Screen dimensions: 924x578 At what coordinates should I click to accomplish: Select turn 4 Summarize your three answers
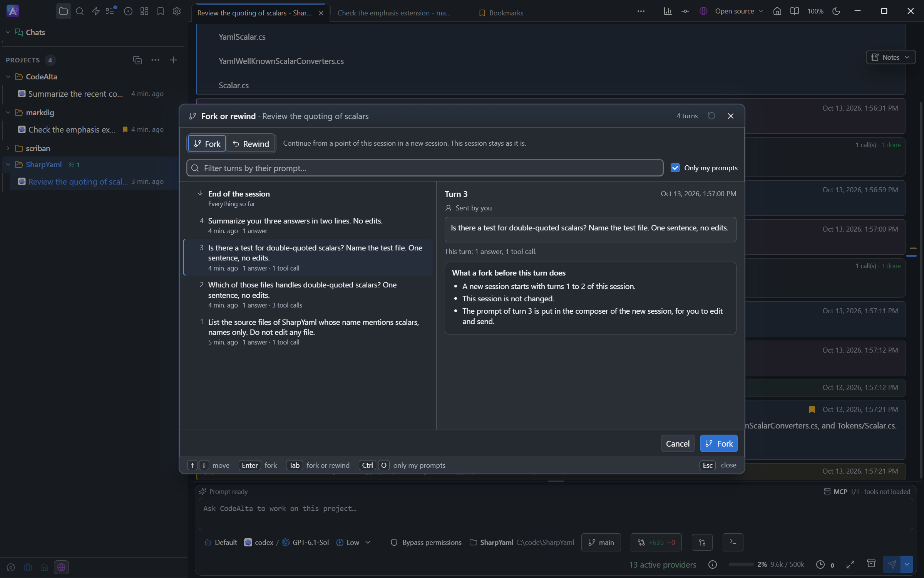pyautogui.click(x=308, y=225)
